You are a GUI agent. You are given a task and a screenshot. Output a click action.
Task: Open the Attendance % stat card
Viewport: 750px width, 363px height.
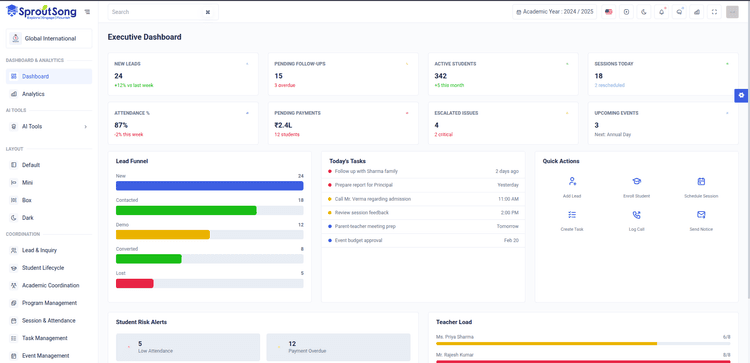coord(183,123)
